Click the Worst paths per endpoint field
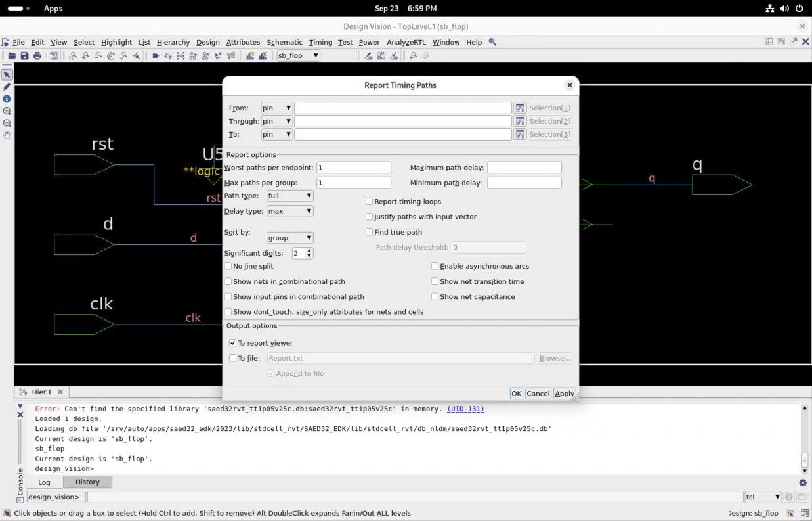812x521 pixels. 354,168
